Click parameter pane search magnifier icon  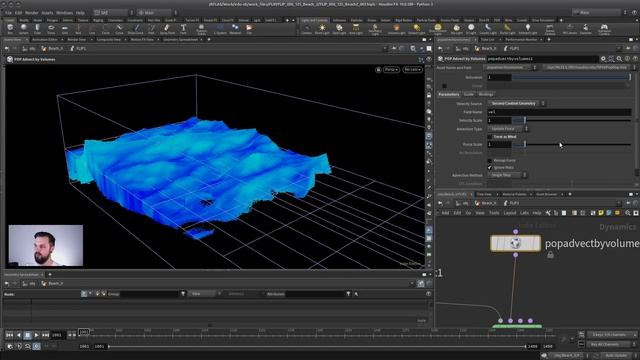[619, 59]
